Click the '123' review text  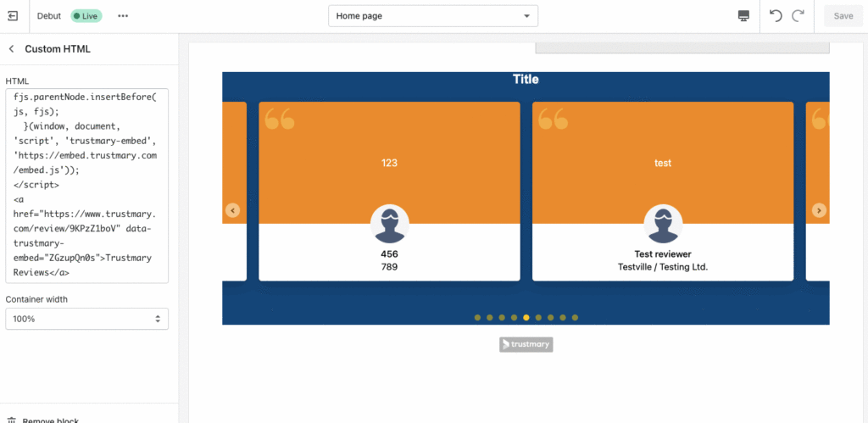pyautogui.click(x=390, y=164)
